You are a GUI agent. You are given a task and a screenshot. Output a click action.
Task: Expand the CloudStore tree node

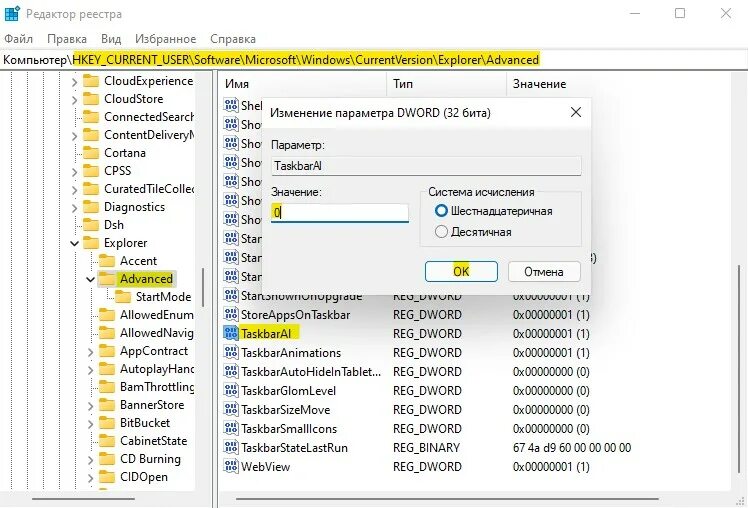click(x=74, y=100)
